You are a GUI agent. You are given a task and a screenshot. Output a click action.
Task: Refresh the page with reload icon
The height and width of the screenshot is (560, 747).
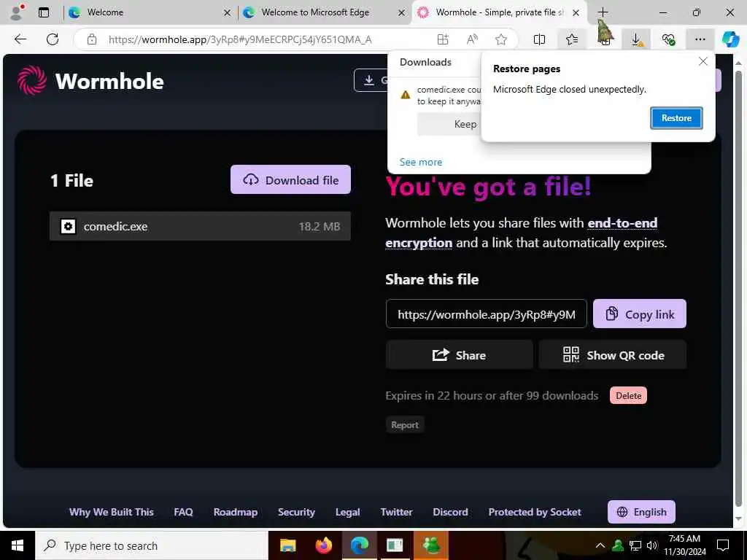point(53,39)
